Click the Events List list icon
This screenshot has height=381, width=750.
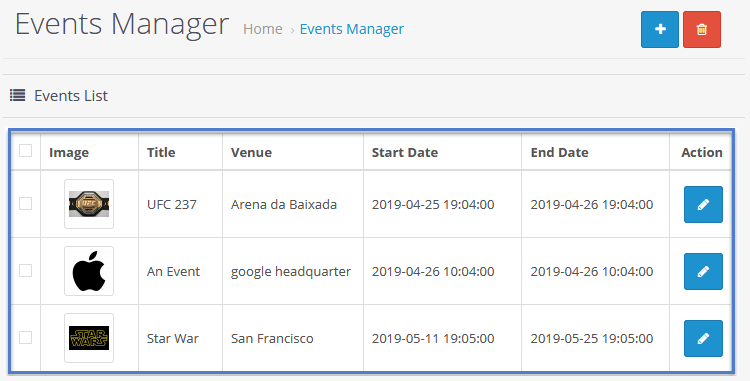click(18, 96)
